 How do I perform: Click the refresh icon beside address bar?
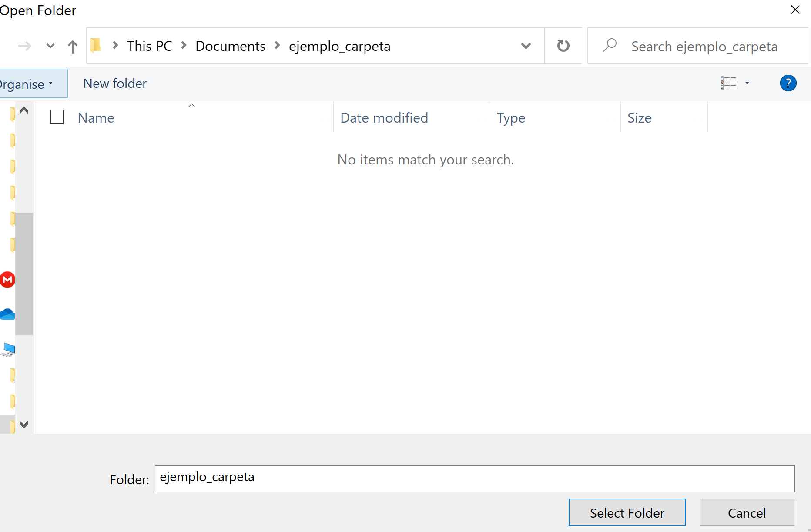coord(563,46)
